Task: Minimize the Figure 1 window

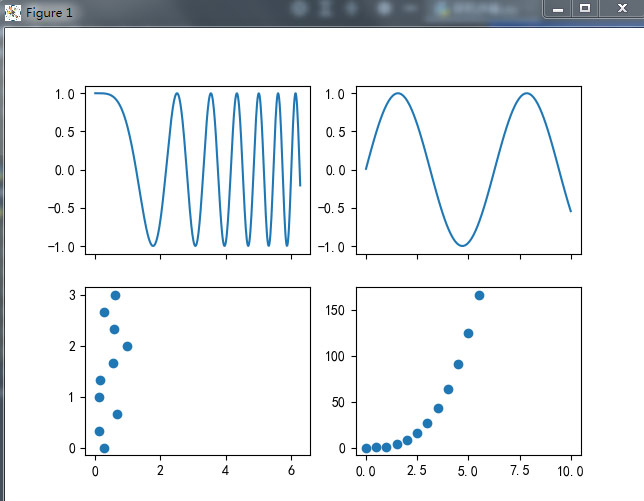Action: pyautogui.click(x=558, y=8)
